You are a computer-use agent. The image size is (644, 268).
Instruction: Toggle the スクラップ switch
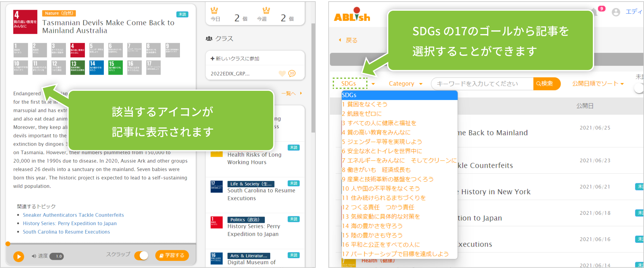point(141,255)
